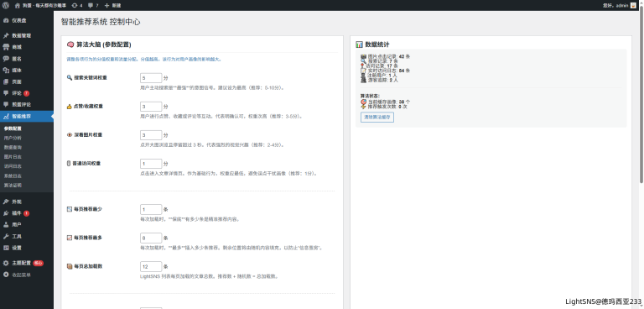Click the speech bubble icon below 商城
The height and width of the screenshot is (309, 644).
point(6,59)
